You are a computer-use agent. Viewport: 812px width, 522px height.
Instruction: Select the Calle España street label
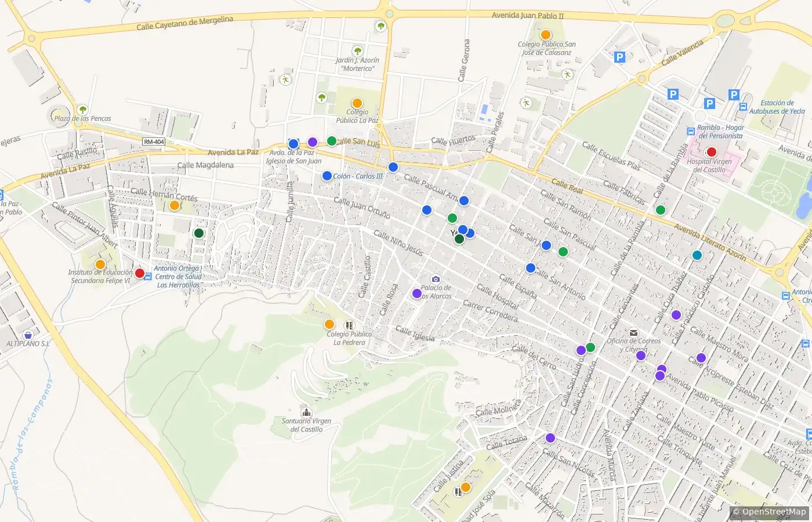[518, 287]
